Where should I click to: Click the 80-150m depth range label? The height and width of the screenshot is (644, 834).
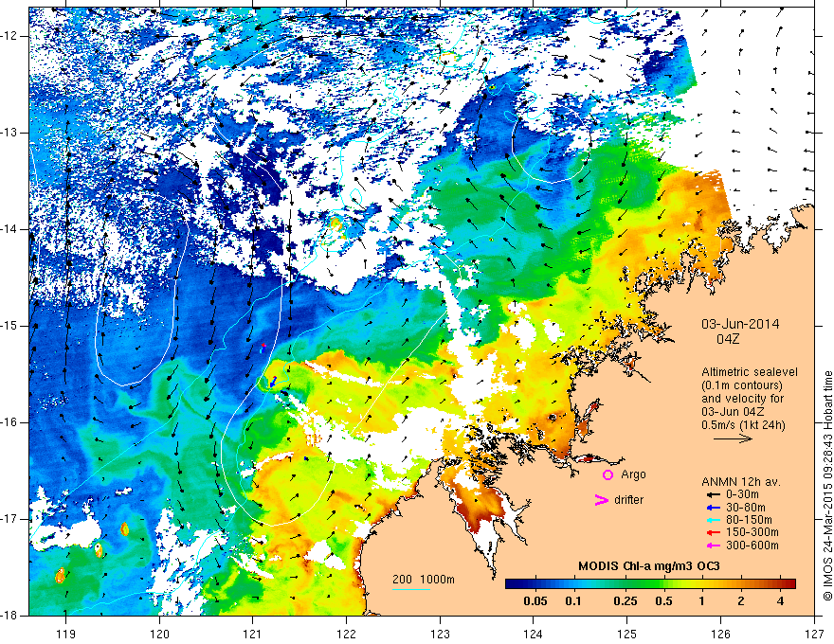[749, 520]
